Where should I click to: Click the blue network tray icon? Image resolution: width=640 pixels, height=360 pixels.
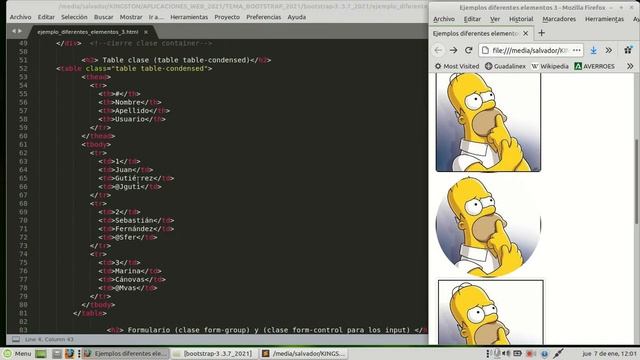tap(544, 353)
